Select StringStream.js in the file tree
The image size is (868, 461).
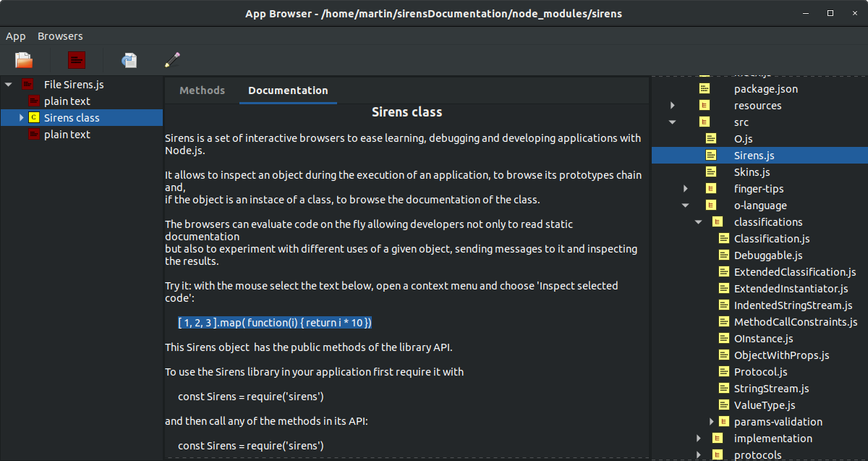tap(771, 389)
